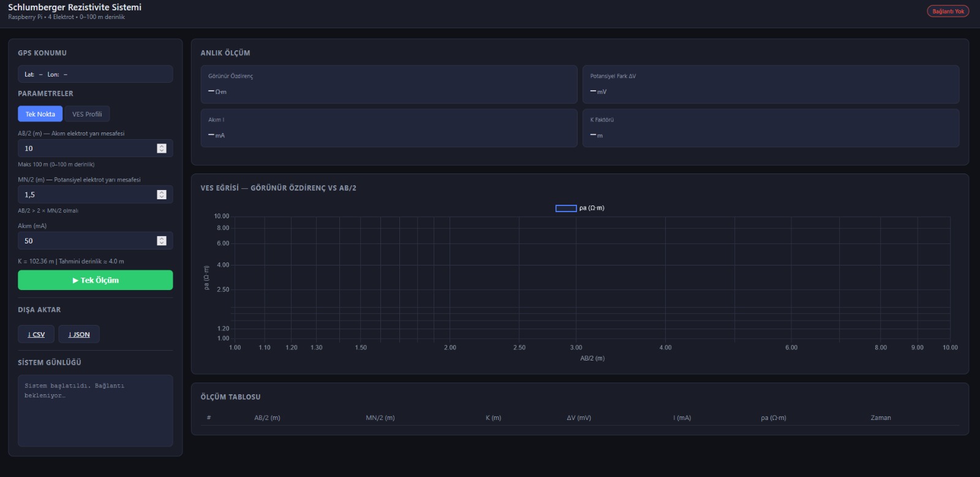Image resolution: width=980 pixels, height=477 pixels.
Task: Download data with the CSV export button
Action: pyautogui.click(x=36, y=334)
